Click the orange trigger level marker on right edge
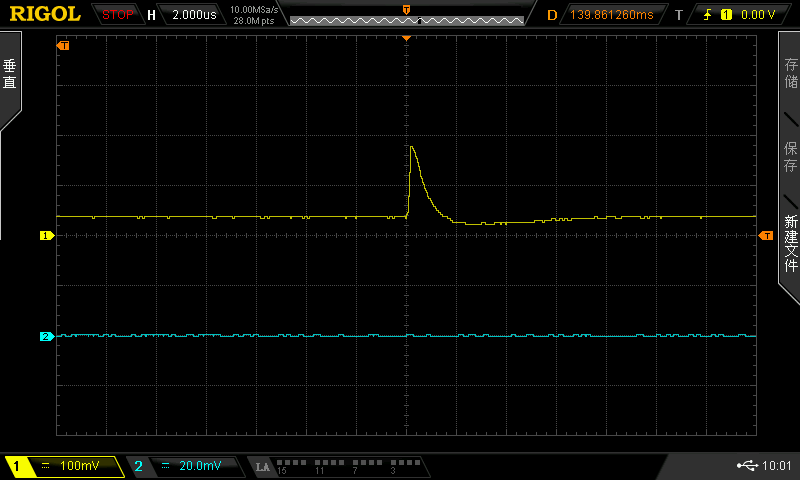 [x=766, y=236]
